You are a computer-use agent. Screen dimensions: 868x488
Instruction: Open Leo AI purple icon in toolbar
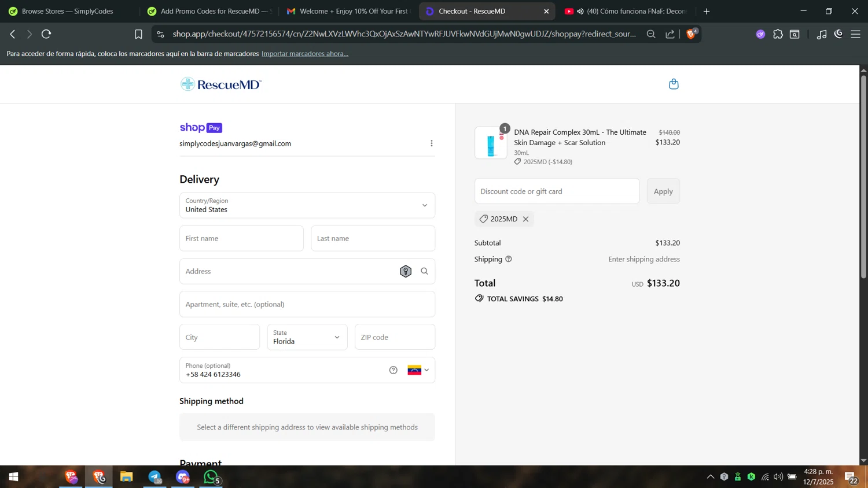(x=760, y=34)
